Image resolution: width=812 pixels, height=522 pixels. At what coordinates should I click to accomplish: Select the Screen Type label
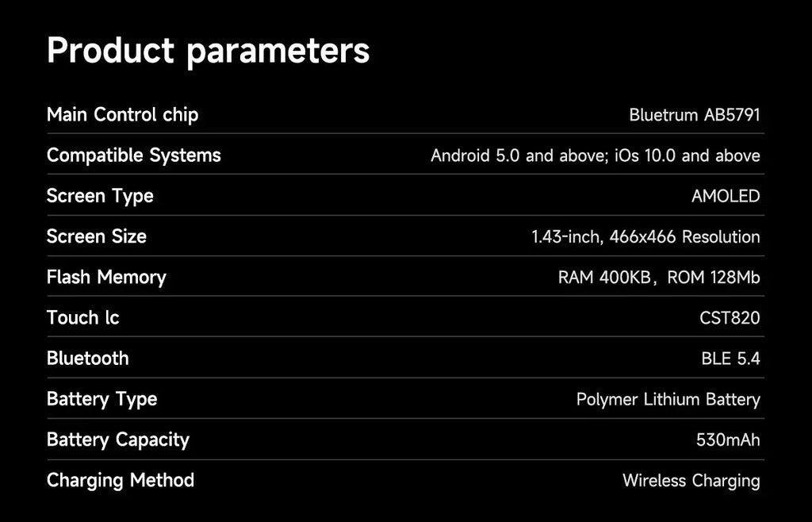coord(101,196)
